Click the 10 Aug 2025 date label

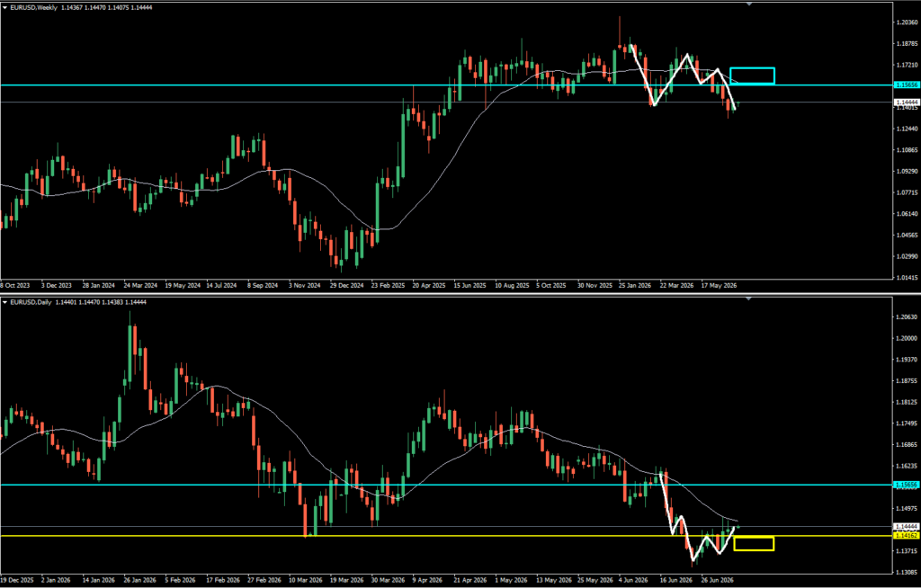click(x=512, y=286)
